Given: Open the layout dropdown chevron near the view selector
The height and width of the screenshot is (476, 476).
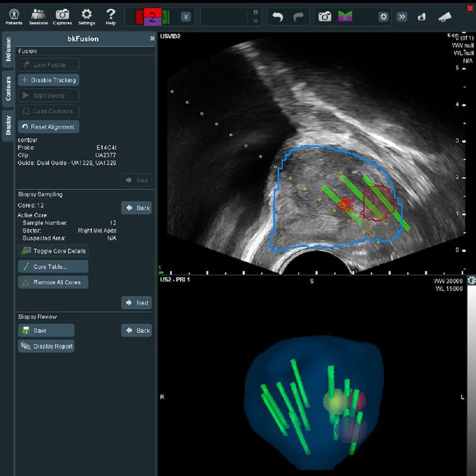Looking at the screenshot, I should [185, 17].
